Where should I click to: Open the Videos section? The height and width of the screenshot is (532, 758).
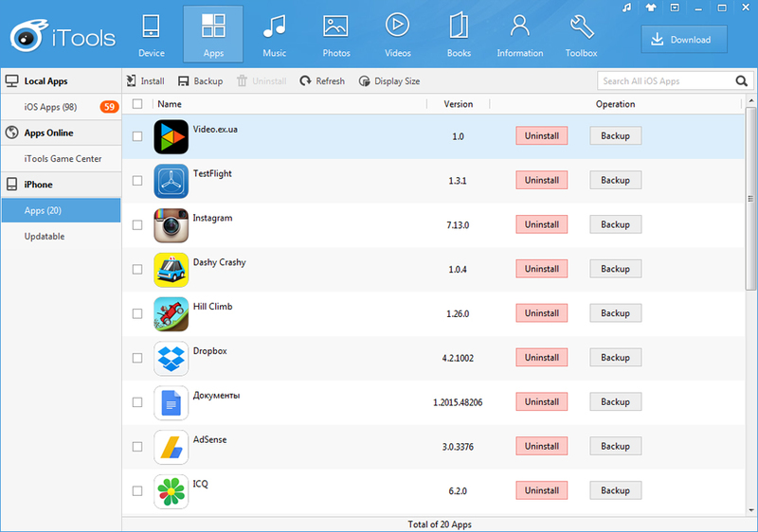[x=397, y=35]
